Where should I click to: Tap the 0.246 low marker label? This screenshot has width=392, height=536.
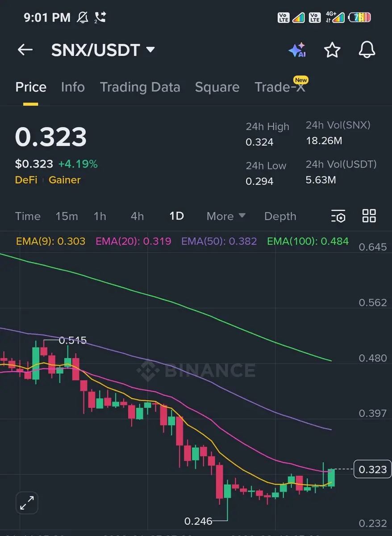198,521
